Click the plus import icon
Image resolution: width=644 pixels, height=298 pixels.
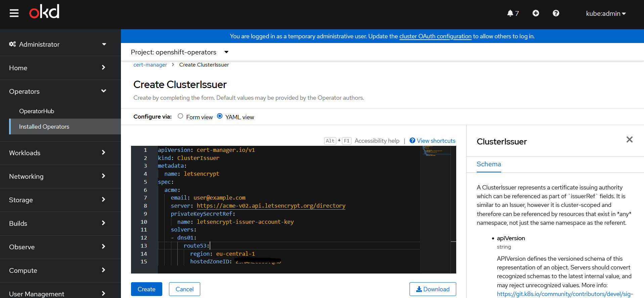[x=536, y=13]
